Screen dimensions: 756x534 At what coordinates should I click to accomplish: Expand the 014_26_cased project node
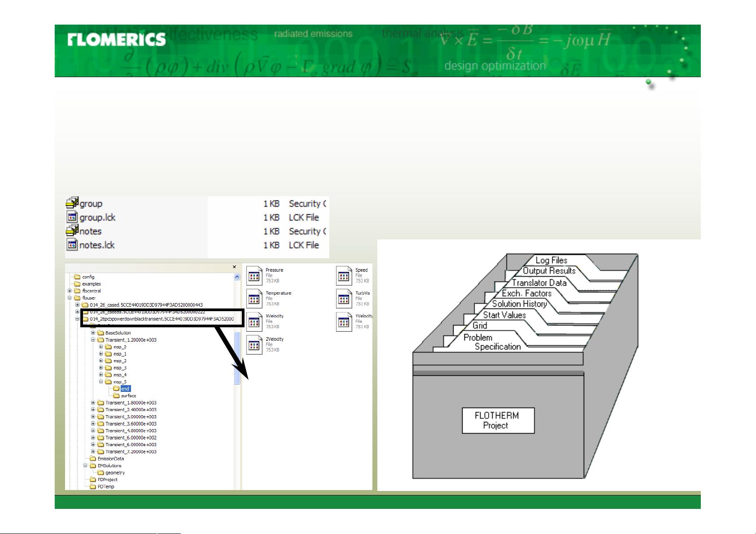77,305
